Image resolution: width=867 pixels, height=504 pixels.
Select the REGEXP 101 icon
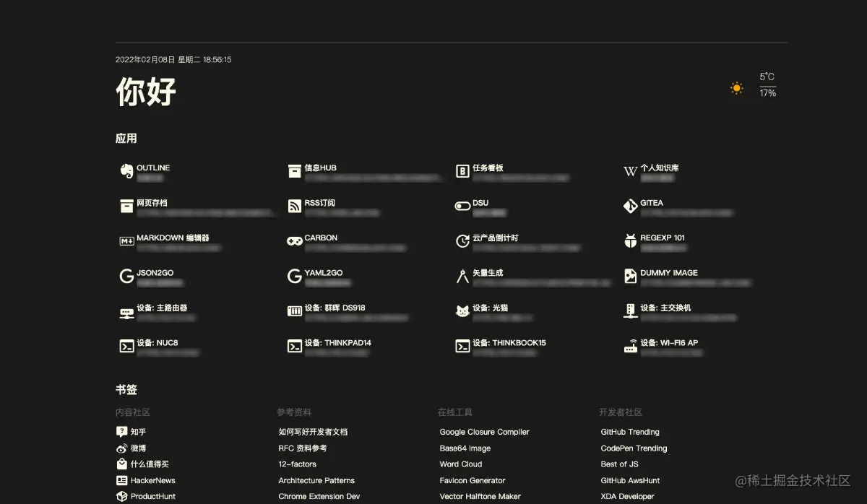631,241
